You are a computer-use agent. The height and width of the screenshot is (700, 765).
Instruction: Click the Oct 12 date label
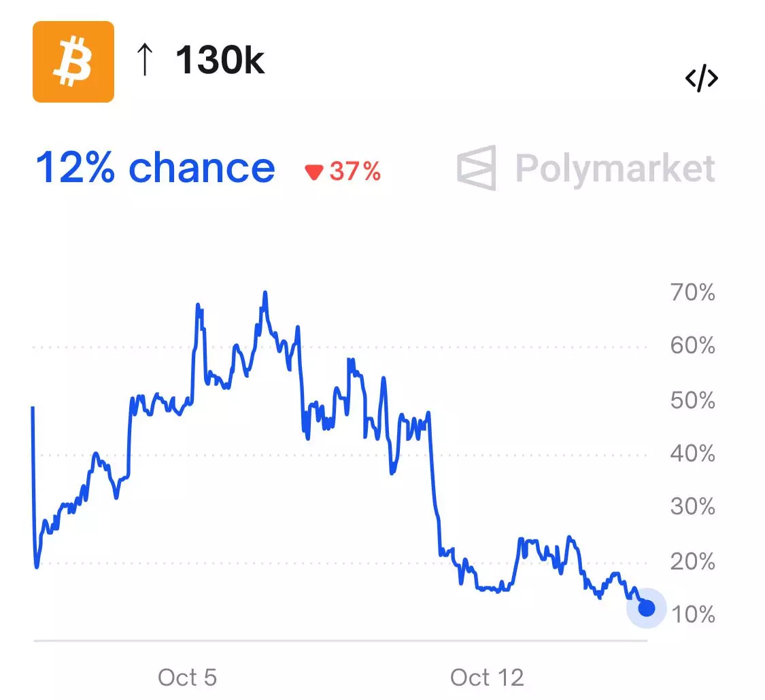(487, 677)
